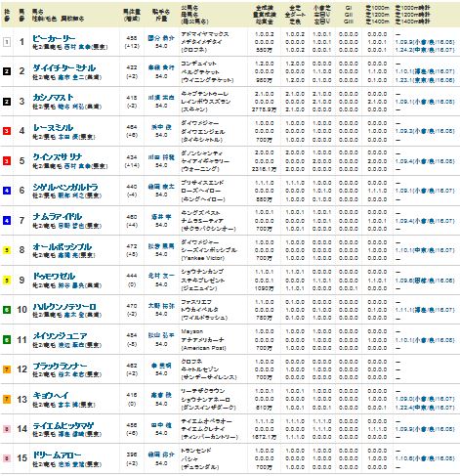Click orange frame 7 badge beside ブラックランナー
This screenshot has width=460, height=476.
point(7,369)
